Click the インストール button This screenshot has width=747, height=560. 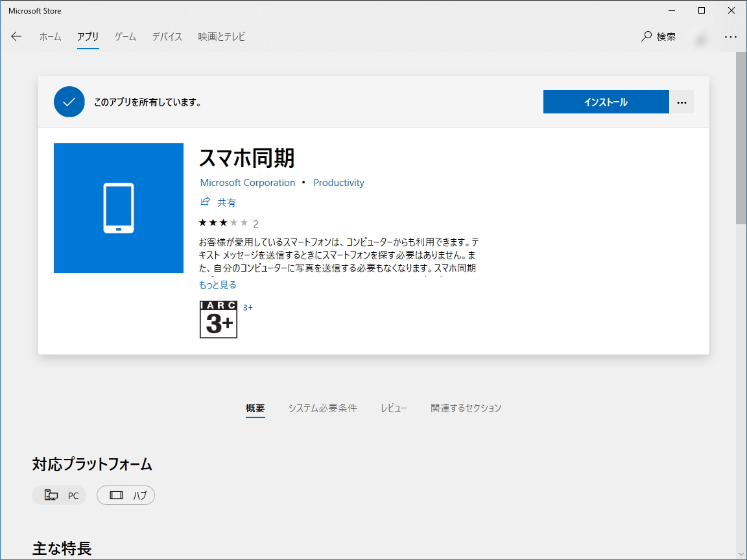coord(606,102)
